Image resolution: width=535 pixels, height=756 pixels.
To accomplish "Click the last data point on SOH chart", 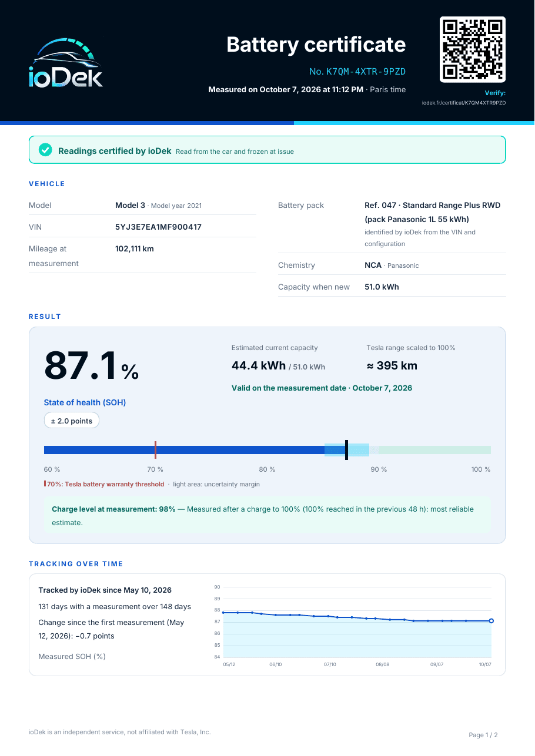I will pyautogui.click(x=491, y=621).
